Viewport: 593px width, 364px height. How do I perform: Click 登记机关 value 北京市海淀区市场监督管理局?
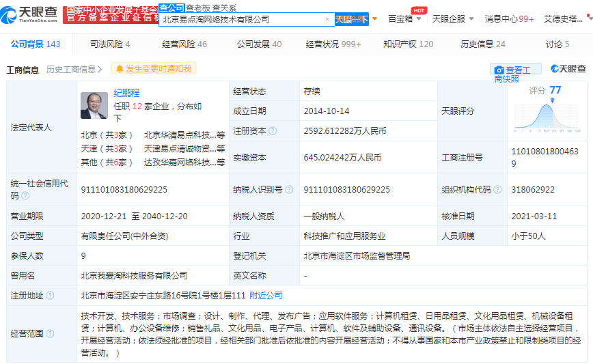[357, 256]
